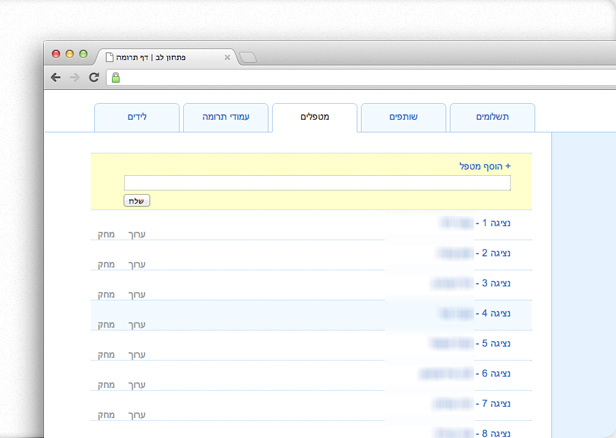The image size is (616, 438).
Task: Click the page icon on the browser tab
Action: pos(110,57)
